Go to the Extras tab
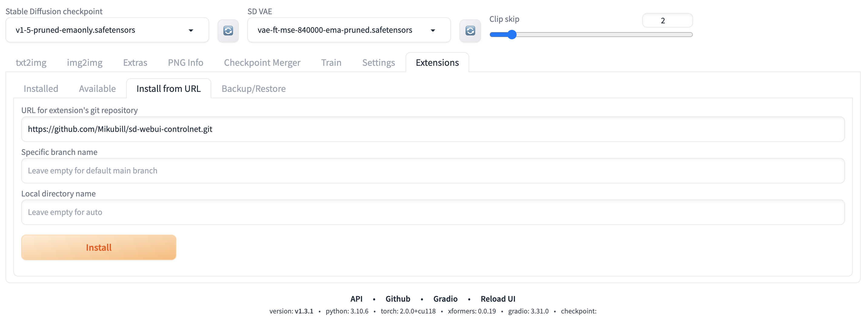Image resolution: width=868 pixels, height=325 pixels. pos(135,63)
